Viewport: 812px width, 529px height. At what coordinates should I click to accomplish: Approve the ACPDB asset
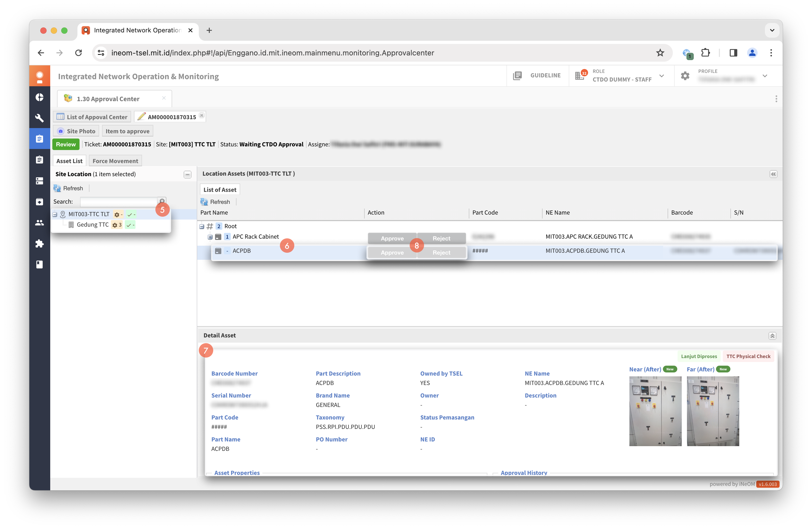[392, 252]
